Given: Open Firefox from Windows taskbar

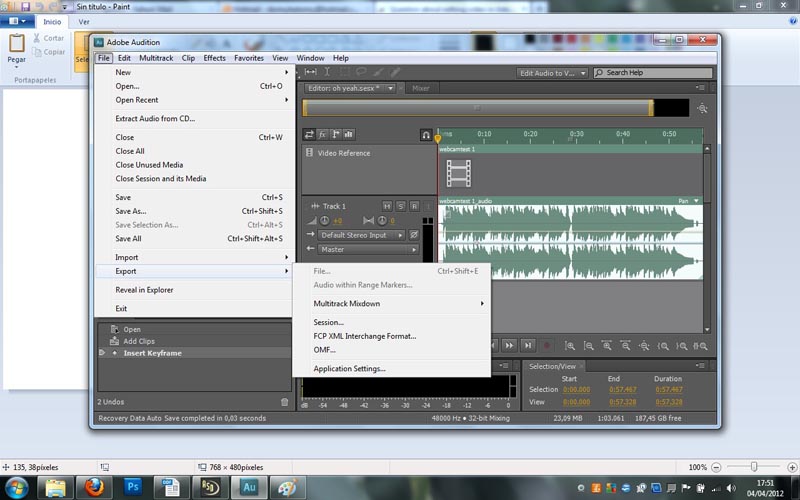Looking at the screenshot, I should pyautogui.click(x=94, y=488).
